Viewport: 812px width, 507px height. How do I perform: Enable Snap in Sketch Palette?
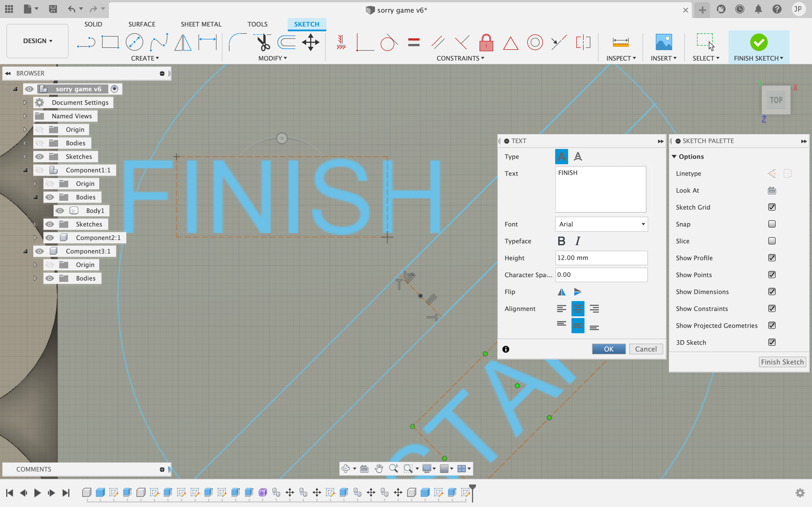[772, 224]
